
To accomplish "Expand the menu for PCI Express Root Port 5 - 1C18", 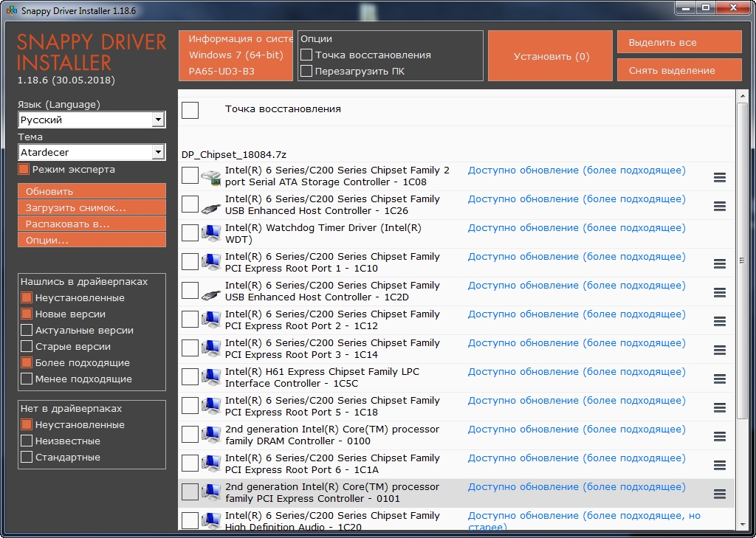I will point(719,408).
